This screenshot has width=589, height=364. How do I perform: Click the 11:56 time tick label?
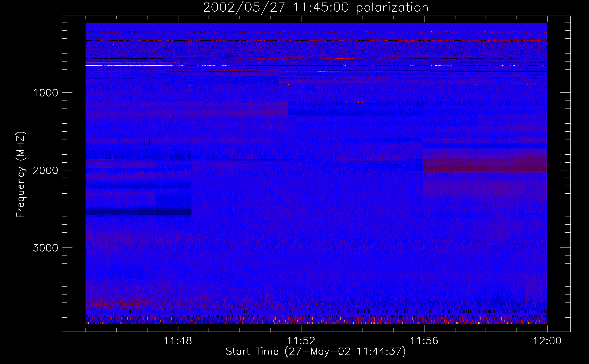pos(424,341)
